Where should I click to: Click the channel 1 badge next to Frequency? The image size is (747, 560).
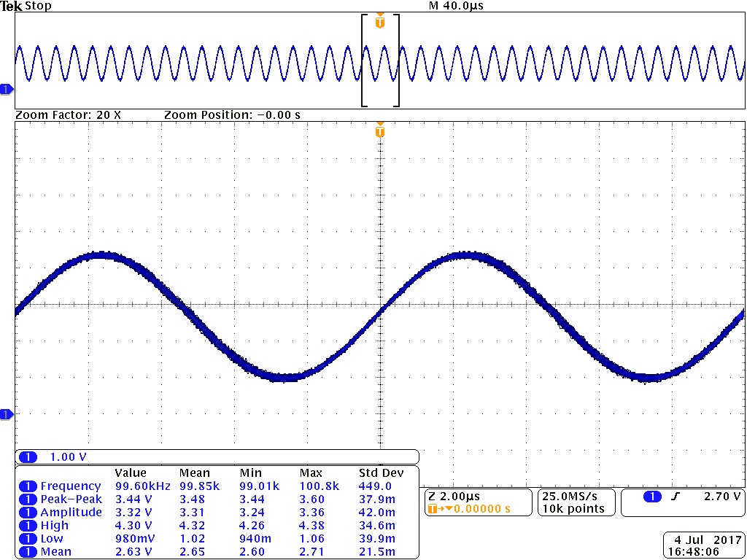pyautogui.click(x=28, y=486)
